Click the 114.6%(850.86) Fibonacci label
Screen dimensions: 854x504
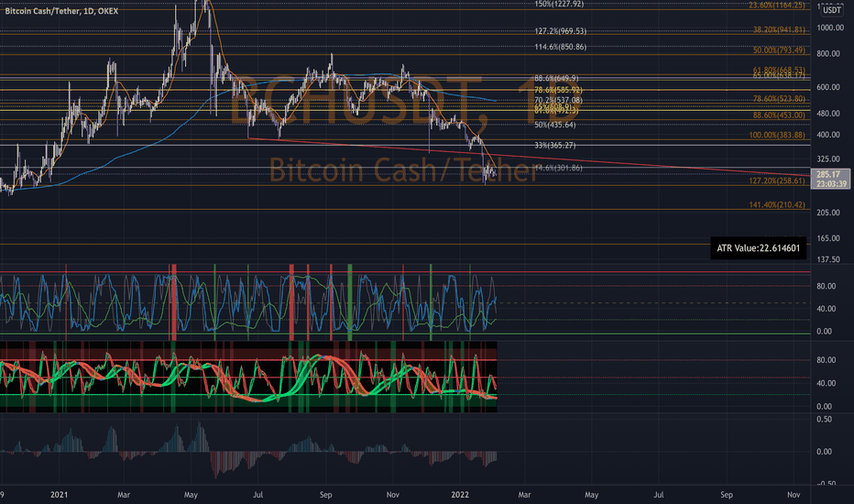click(x=561, y=47)
